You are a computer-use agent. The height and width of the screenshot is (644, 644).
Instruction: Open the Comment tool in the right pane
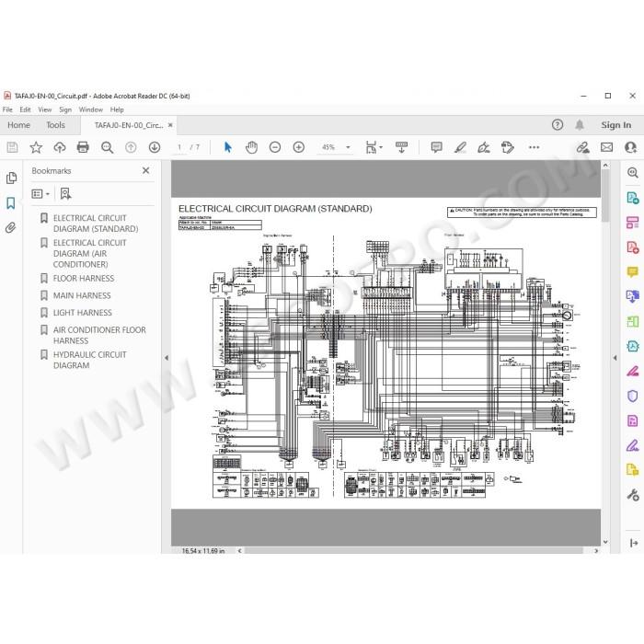tap(633, 271)
